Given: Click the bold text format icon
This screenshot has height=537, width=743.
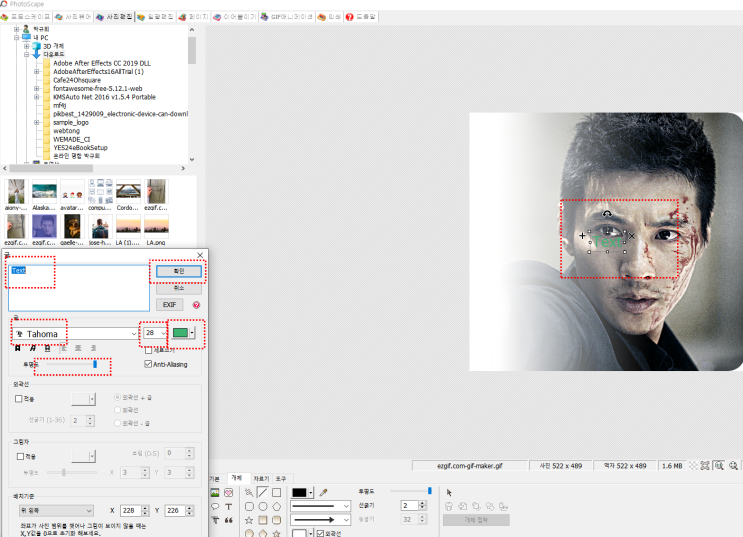Looking at the screenshot, I should coord(18,348).
